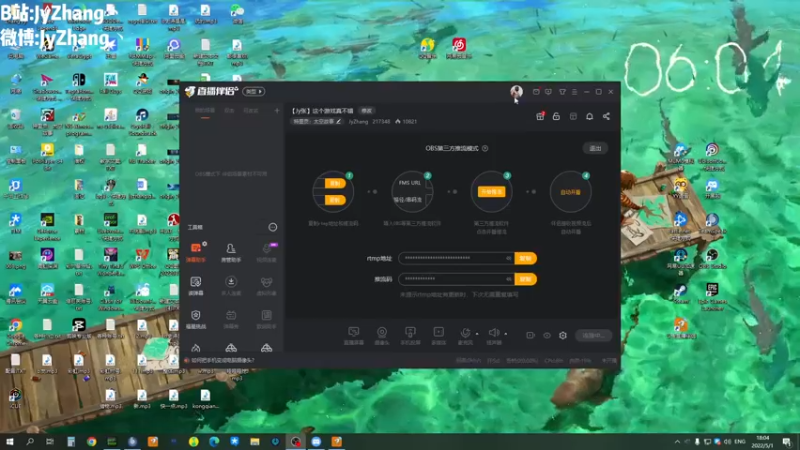Click the bell notification icon

[x=589, y=116]
